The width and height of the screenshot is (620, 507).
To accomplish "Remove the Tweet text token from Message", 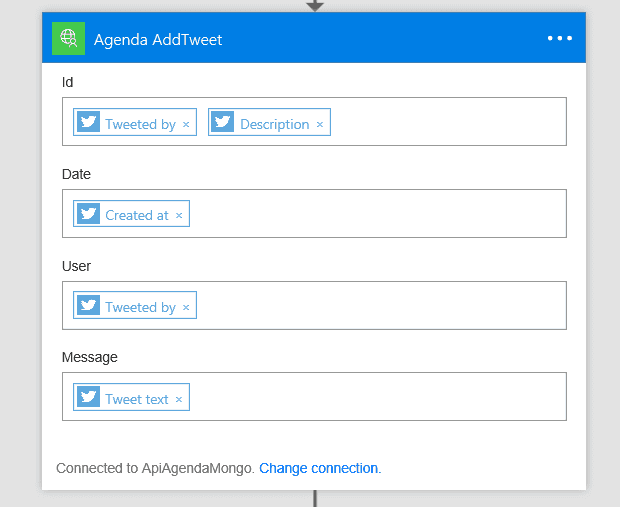I will point(179,399).
